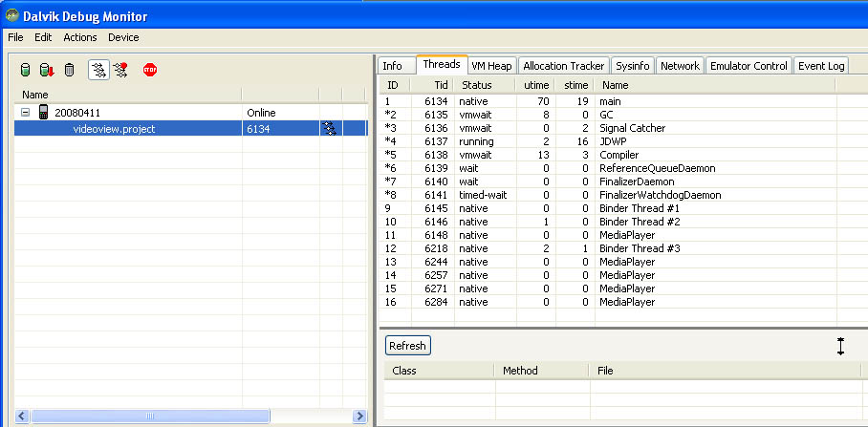Open the Device menu
Screen dimensions: 868x427
tap(123, 37)
